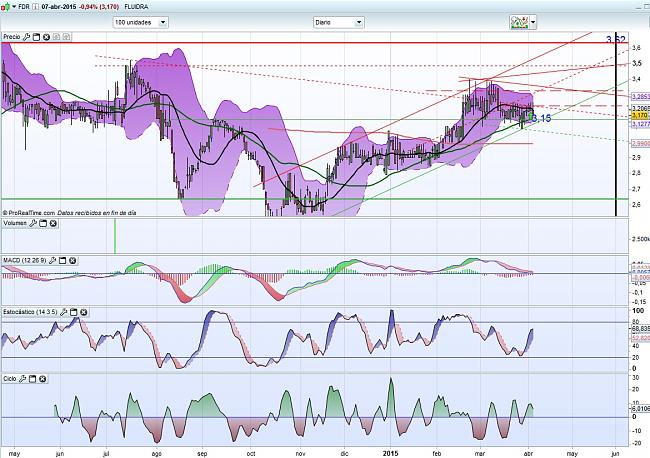Close the MACD indicator panel
This screenshot has width=650, height=458.
(72, 261)
